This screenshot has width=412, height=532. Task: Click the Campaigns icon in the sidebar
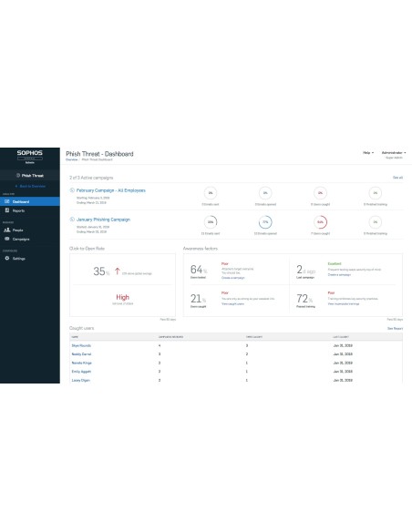(6, 239)
